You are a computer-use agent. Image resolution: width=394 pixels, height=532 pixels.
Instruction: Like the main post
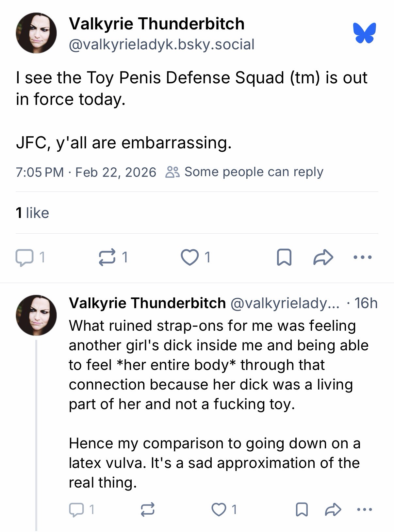coord(190,258)
